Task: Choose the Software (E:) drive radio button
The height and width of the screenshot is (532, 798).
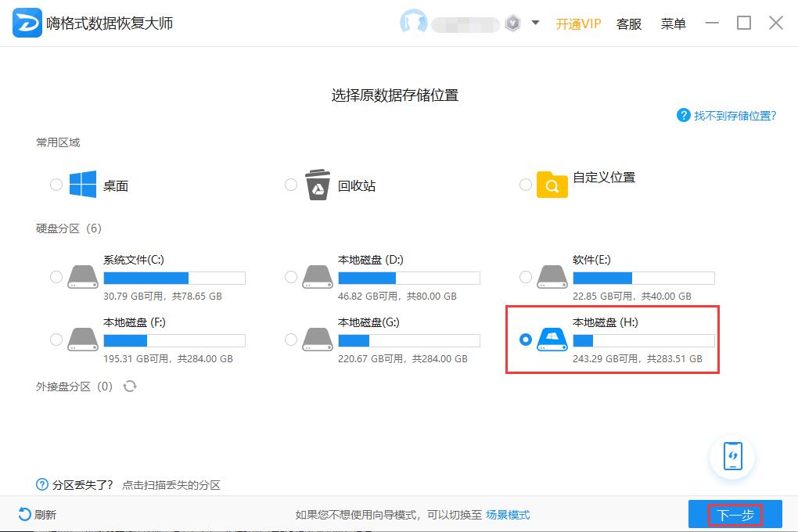Action: click(526, 277)
